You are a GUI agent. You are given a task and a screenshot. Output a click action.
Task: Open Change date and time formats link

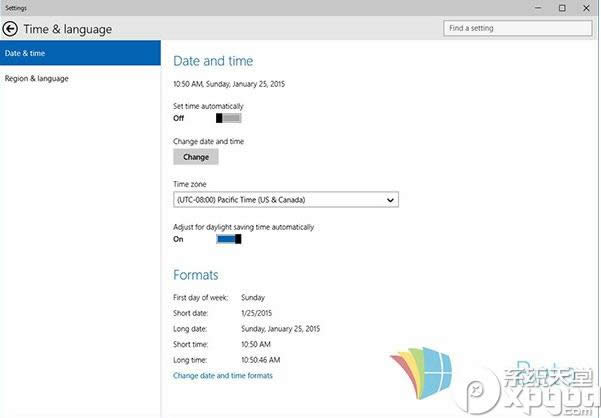(x=222, y=376)
